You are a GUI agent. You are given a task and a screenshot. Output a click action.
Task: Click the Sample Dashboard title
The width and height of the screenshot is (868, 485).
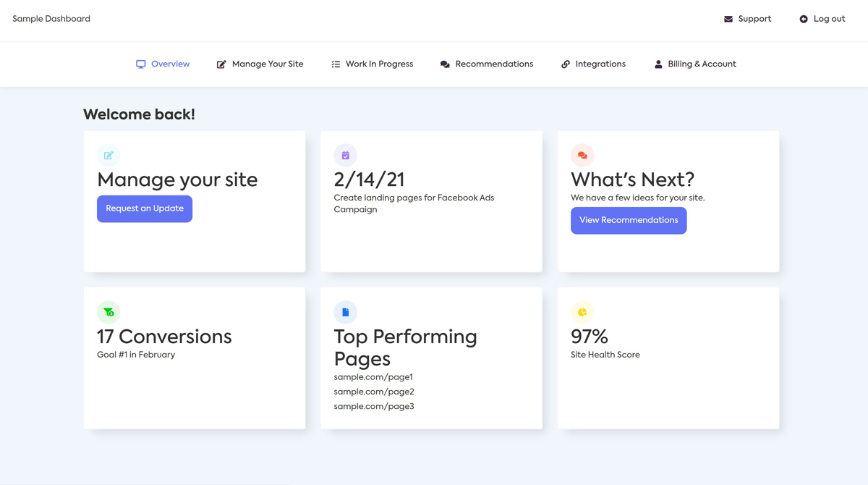point(51,19)
